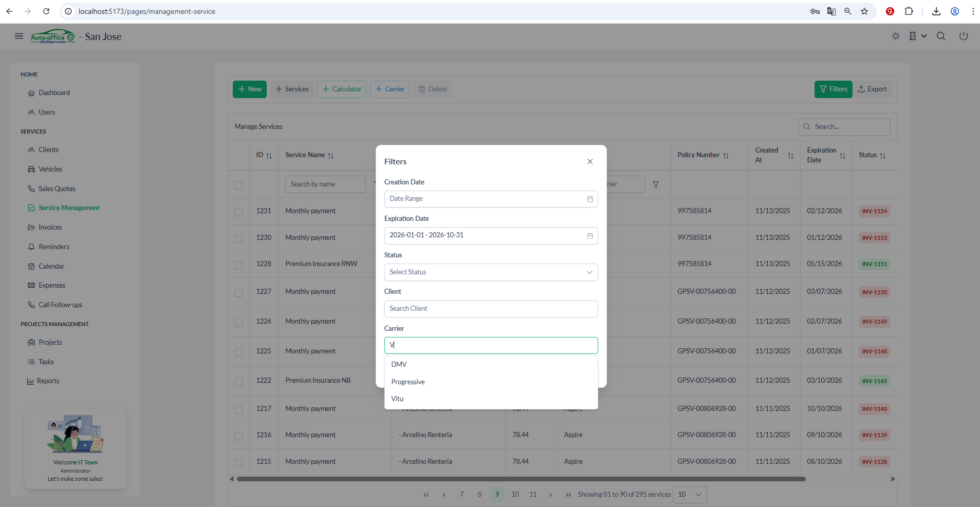
Task: Navigate to Sales Quotes in sidebar
Action: click(57, 189)
